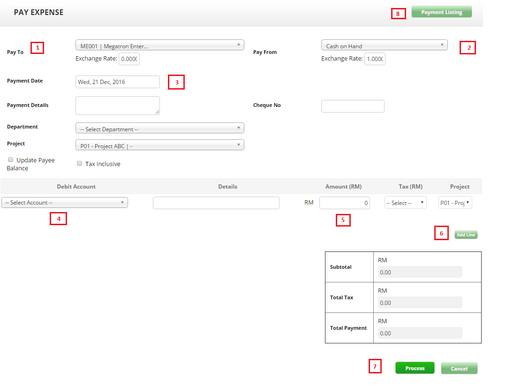Open the Pay To payee dropdown

click(x=160, y=45)
